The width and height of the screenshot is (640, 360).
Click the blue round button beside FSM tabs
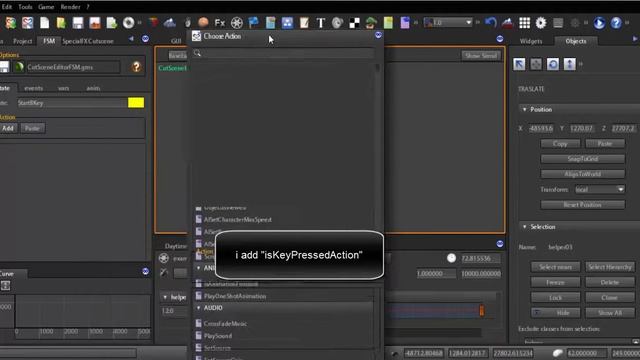click(x=145, y=39)
